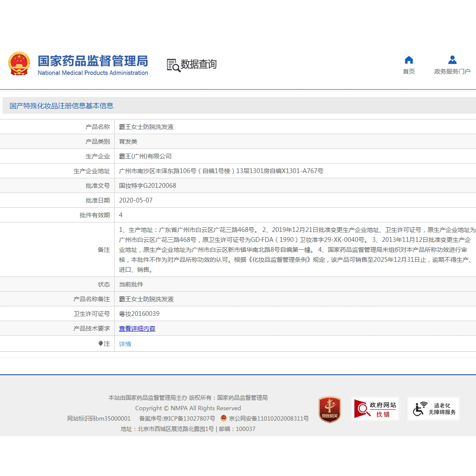This screenshot has width=476, height=476.
Task: Open 政务服务门户 from the top navigation
Action: [452, 65]
